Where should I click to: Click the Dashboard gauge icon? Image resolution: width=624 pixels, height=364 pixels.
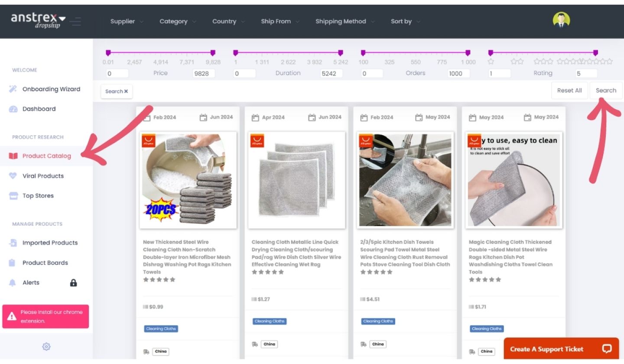pos(13,109)
